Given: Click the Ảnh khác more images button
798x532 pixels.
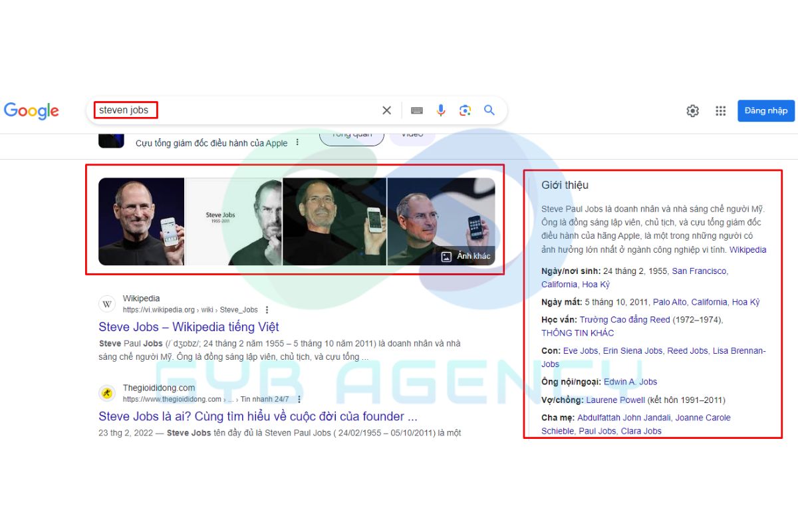Looking at the screenshot, I should 465,256.
